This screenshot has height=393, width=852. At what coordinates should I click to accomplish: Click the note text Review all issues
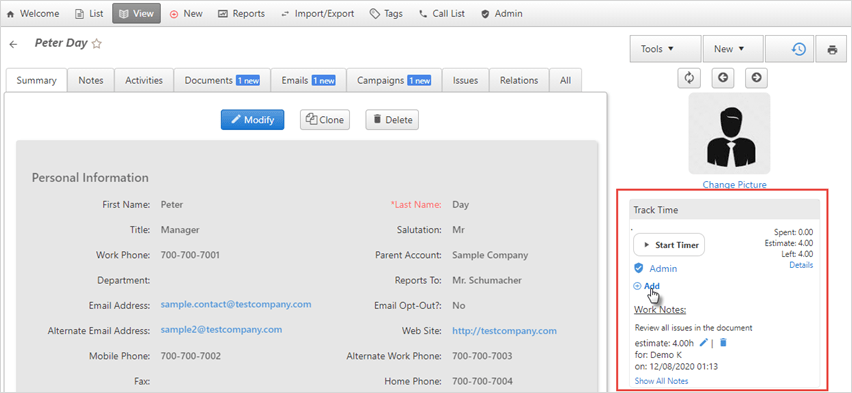(x=693, y=328)
